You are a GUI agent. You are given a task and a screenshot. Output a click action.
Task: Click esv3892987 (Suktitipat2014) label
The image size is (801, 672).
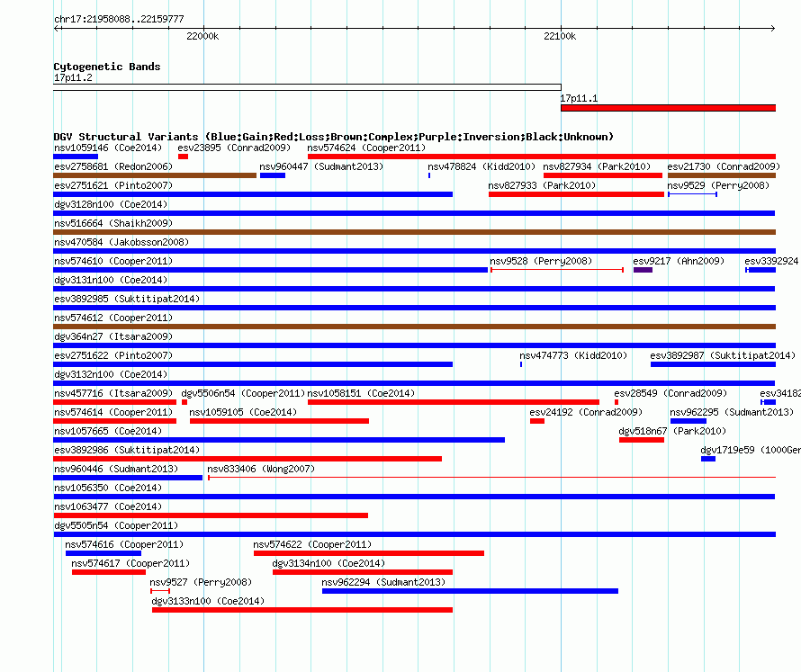click(723, 356)
